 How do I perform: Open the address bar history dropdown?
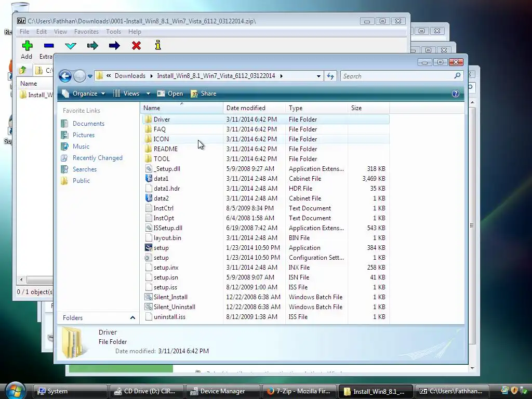[318, 76]
